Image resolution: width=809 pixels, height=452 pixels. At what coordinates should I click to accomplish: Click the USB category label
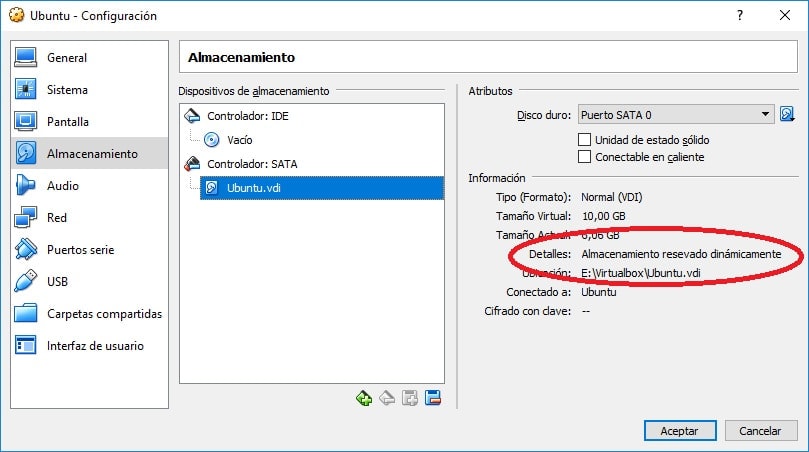coord(57,282)
